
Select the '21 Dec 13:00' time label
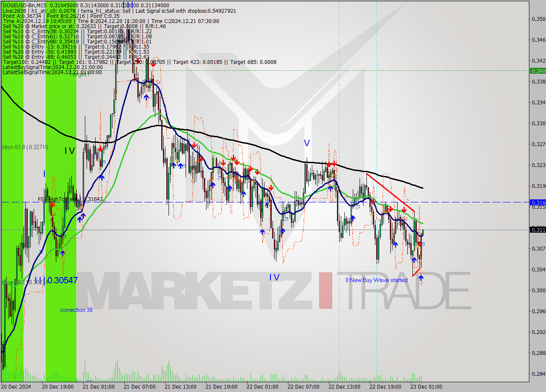180,387
